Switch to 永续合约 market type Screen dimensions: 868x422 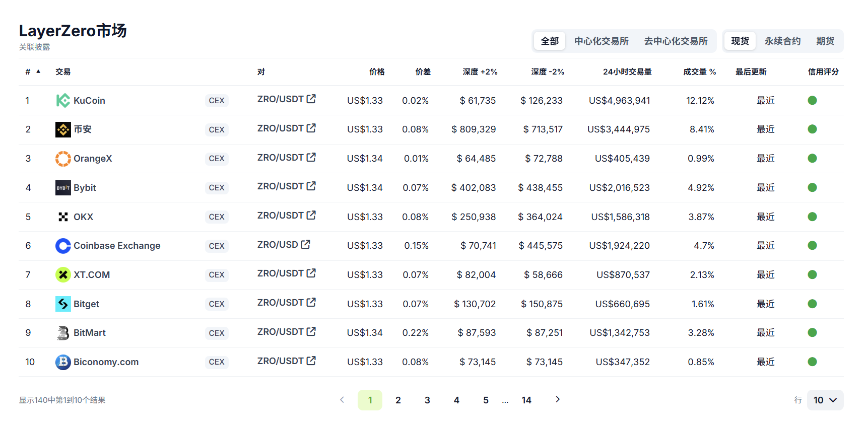pos(782,41)
